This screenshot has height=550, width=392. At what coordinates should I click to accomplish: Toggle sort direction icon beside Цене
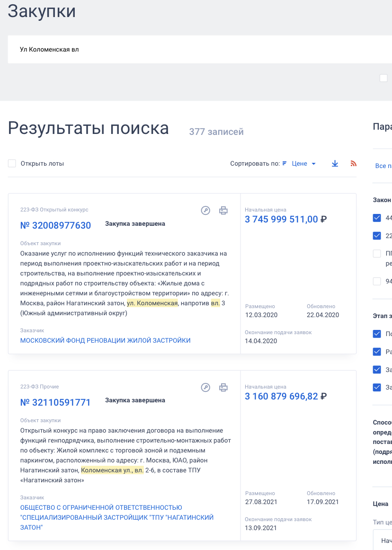285,163
